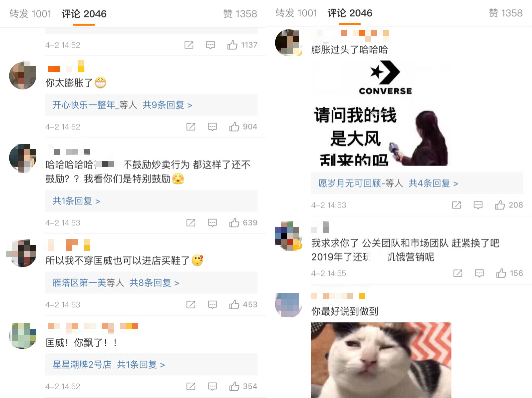Expand 共4条回复 under the Converse meme
This screenshot has height=398, width=532.
pos(433,183)
